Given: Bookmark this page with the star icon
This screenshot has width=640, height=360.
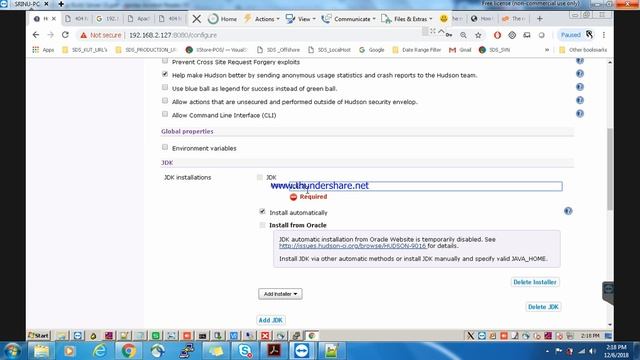Looking at the screenshot, I should pyautogui.click(x=478, y=35).
